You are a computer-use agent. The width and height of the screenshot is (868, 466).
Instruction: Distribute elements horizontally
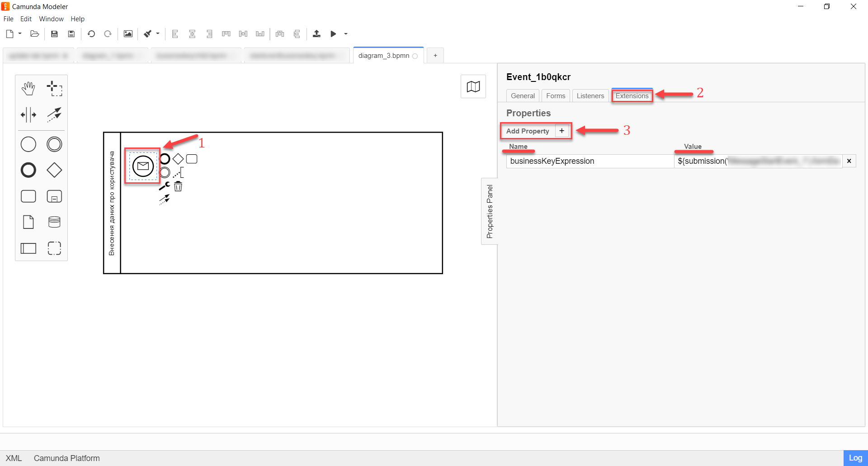click(280, 34)
